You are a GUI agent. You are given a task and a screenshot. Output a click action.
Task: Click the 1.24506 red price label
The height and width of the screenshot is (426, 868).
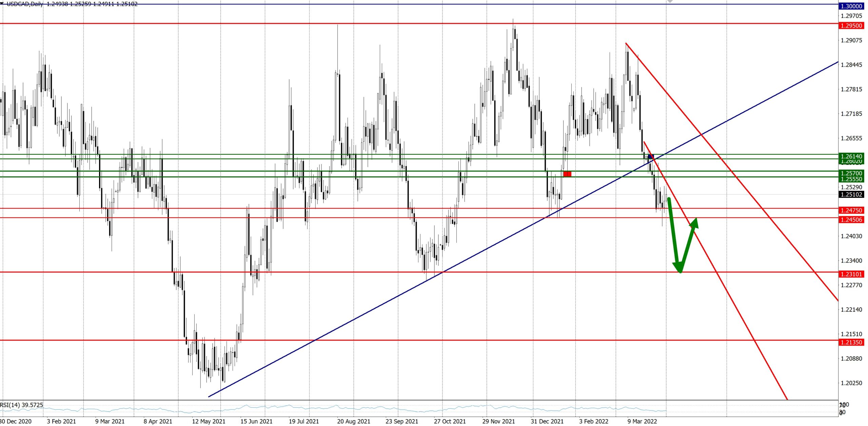pyautogui.click(x=852, y=220)
